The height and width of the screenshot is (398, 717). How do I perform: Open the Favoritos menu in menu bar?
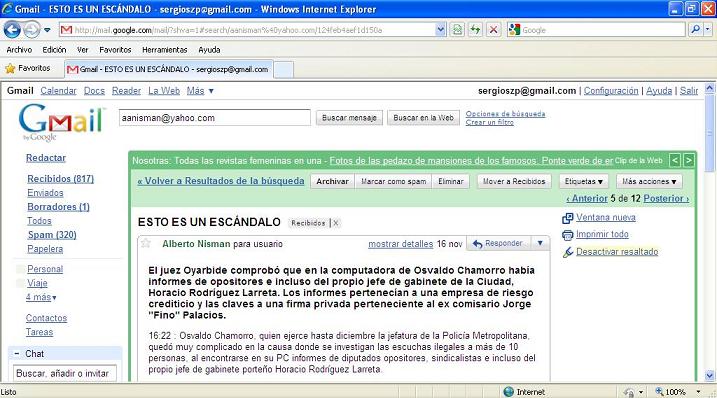click(x=115, y=50)
